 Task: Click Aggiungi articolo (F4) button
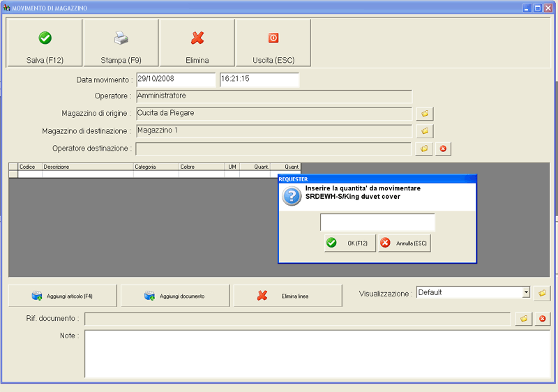(x=63, y=296)
